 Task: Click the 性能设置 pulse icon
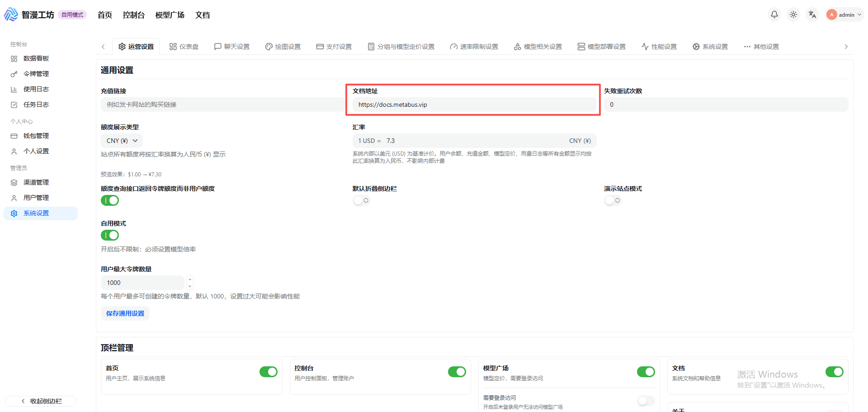click(645, 47)
